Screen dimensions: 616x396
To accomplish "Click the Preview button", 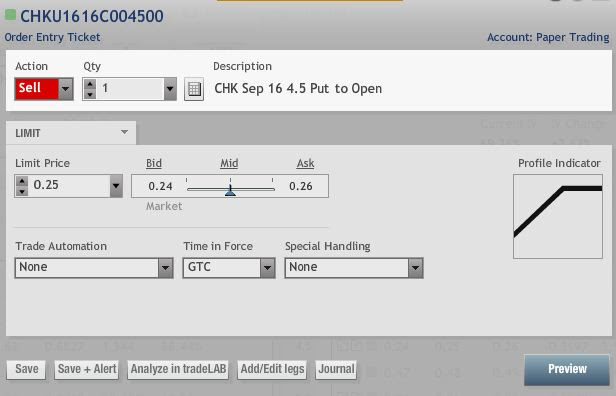I will point(567,369).
